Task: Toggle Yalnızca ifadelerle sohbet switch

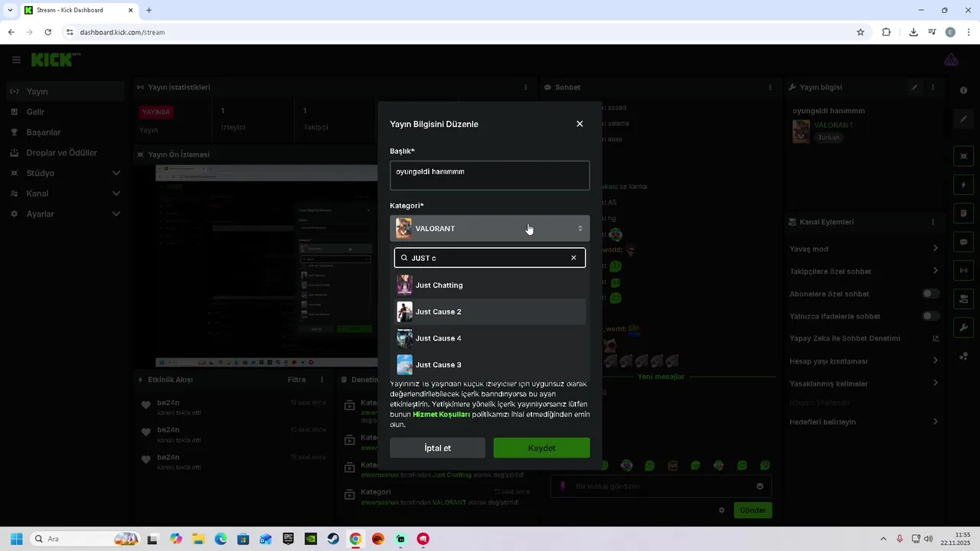Action: 930,316
